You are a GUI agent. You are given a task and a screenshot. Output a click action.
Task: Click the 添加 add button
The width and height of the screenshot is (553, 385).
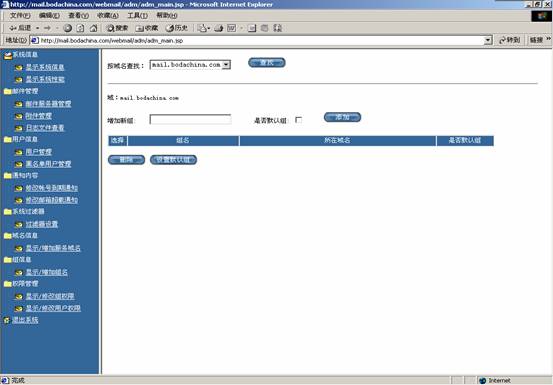(x=342, y=117)
